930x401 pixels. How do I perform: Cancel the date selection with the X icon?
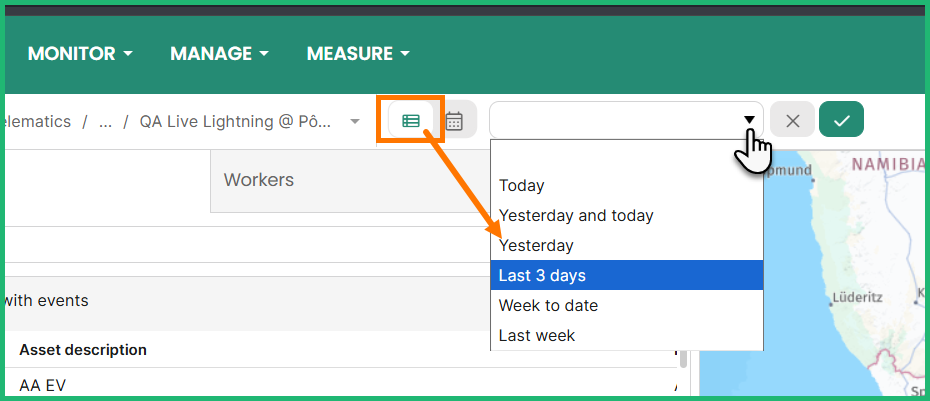(793, 121)
